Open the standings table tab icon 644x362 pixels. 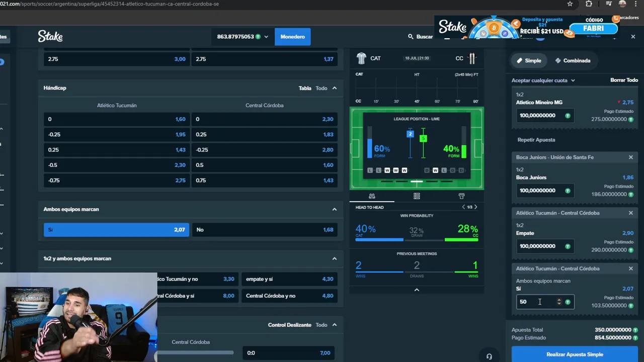pyautogui.click(x=417, y=196)
